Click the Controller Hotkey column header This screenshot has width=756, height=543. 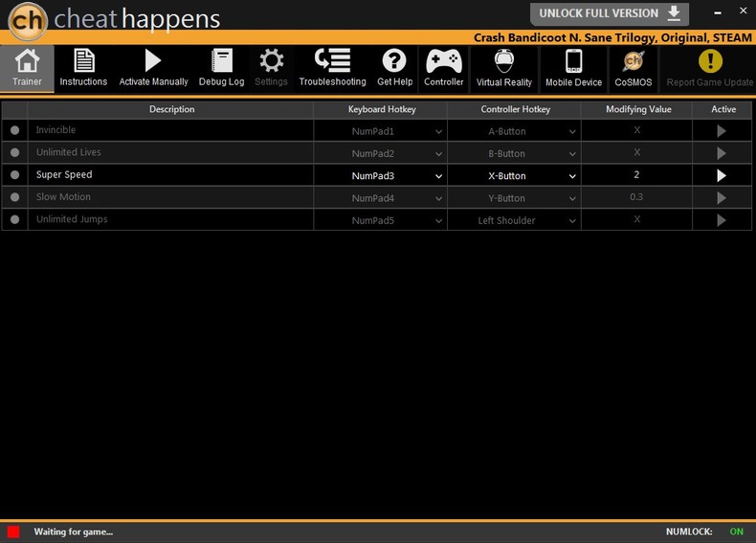(515, 109)
